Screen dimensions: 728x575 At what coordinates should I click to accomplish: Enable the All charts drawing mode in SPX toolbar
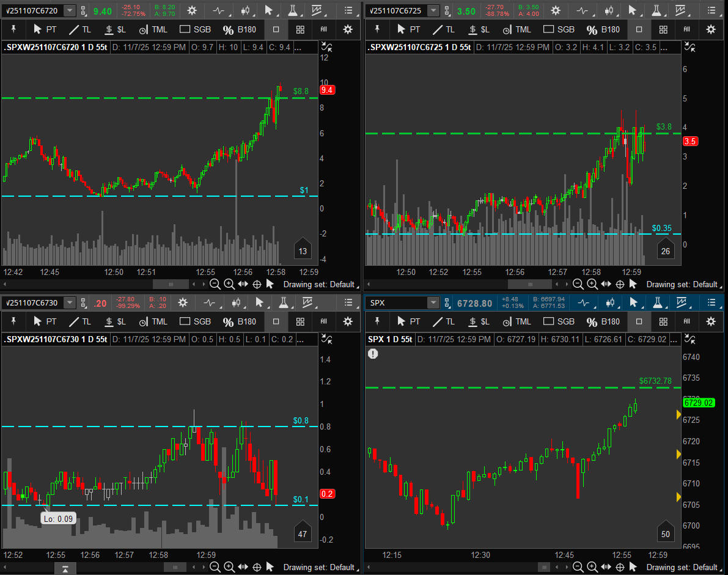pos(687,321)
